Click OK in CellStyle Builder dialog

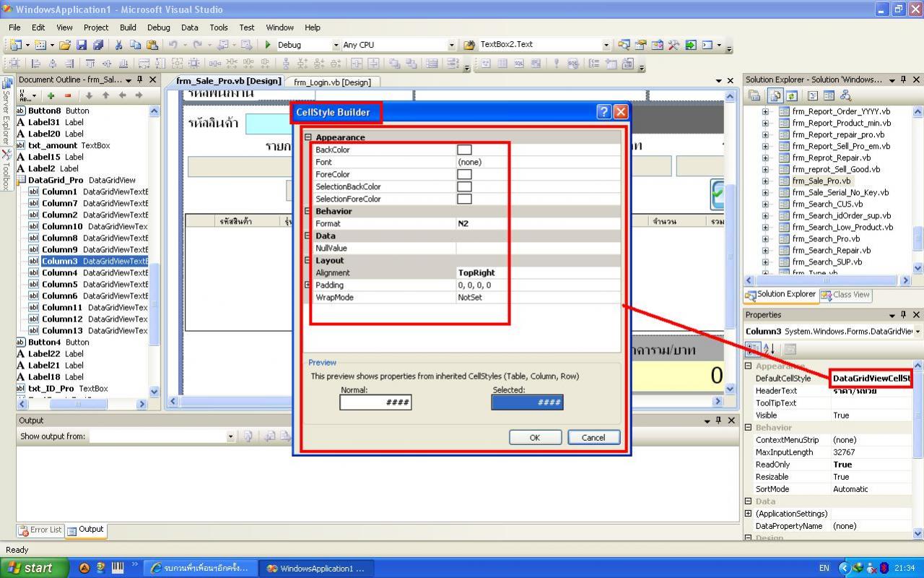click(x=535, y=437)
